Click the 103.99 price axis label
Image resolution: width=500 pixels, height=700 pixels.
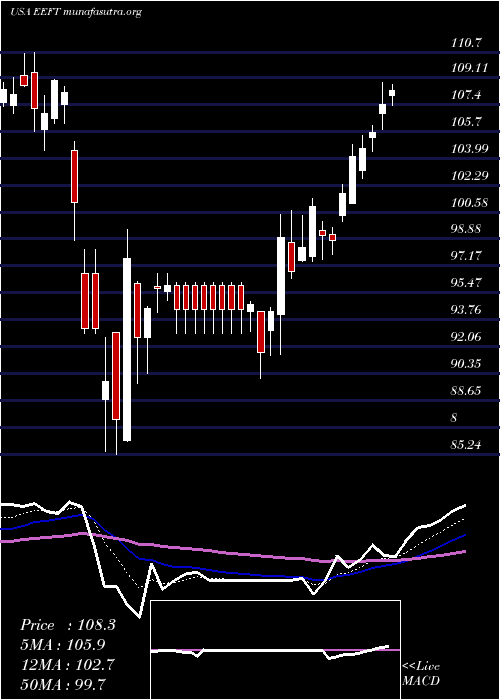(469, 148)
